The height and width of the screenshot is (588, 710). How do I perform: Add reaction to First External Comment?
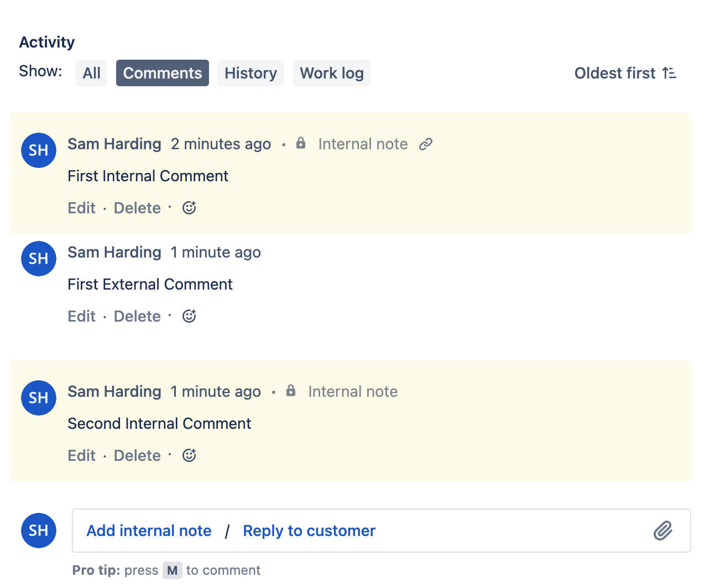coord(189,316)
